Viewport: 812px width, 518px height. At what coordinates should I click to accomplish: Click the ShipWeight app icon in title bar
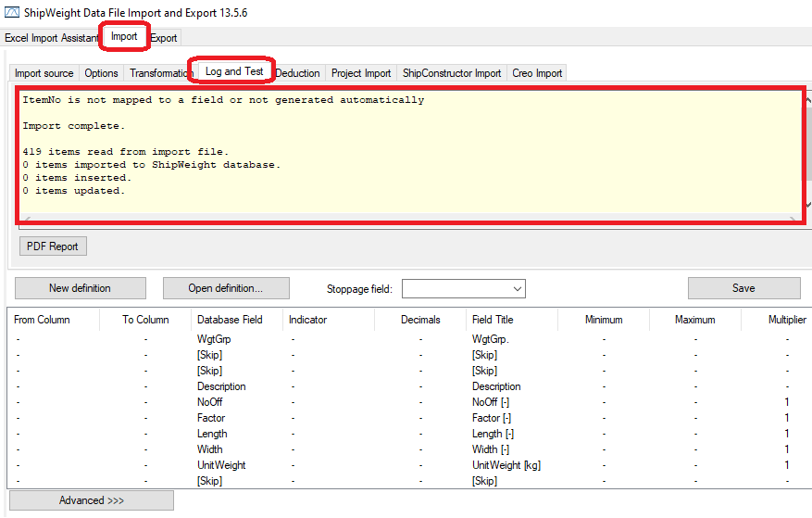click(x=11, y=12)
